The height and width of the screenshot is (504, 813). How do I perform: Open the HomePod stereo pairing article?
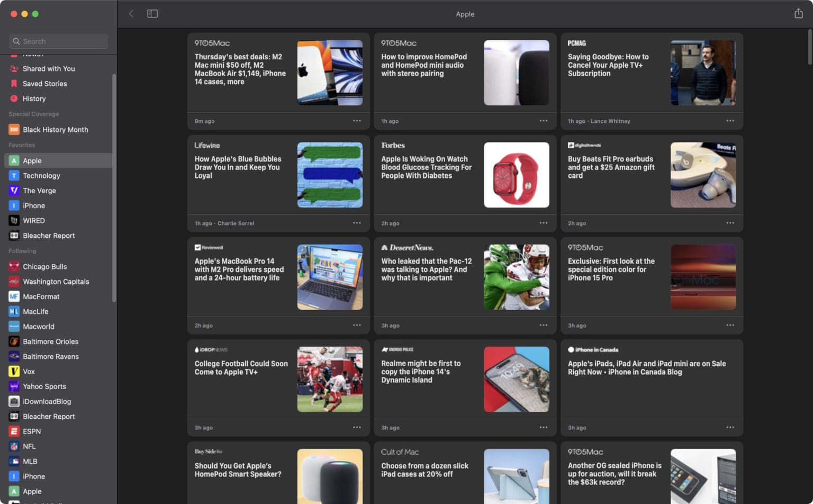(427, 65)
